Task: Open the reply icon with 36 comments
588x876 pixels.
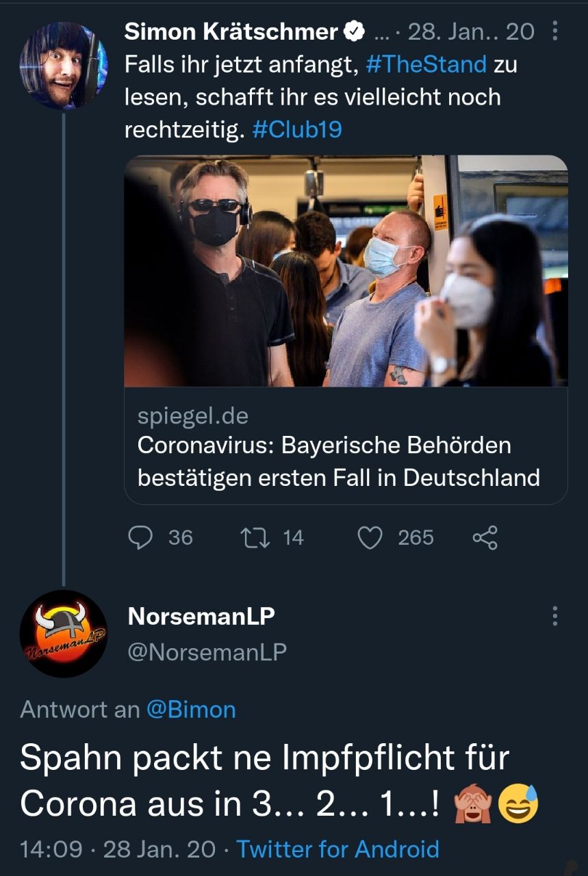Action: click(x=140, y=537)
